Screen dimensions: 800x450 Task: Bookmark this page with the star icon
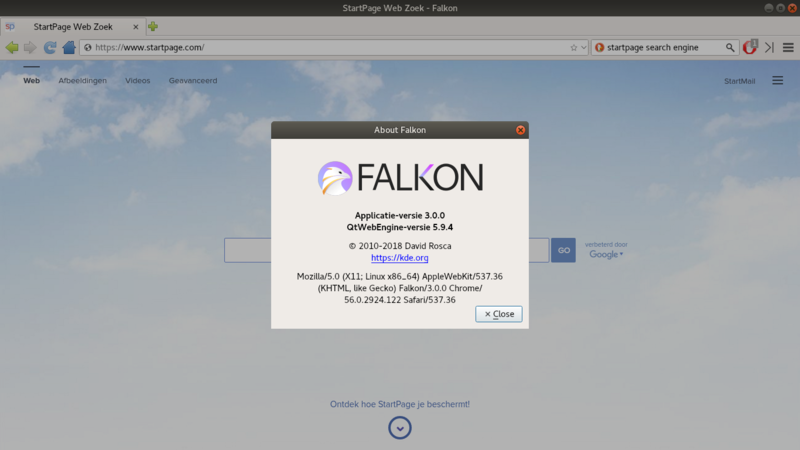click(573, 47)
